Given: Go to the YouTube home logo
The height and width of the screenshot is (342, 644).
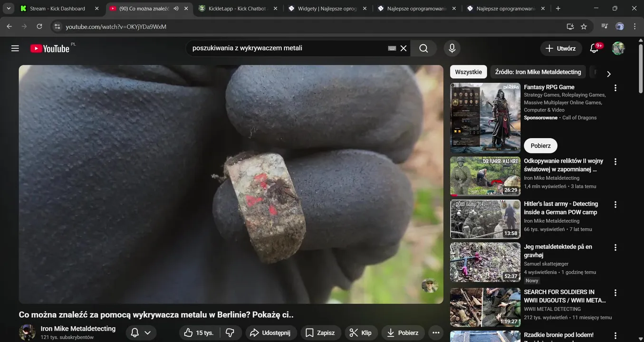Looking at the screenshot, I should pyautogui.click(x=50, y=48).
